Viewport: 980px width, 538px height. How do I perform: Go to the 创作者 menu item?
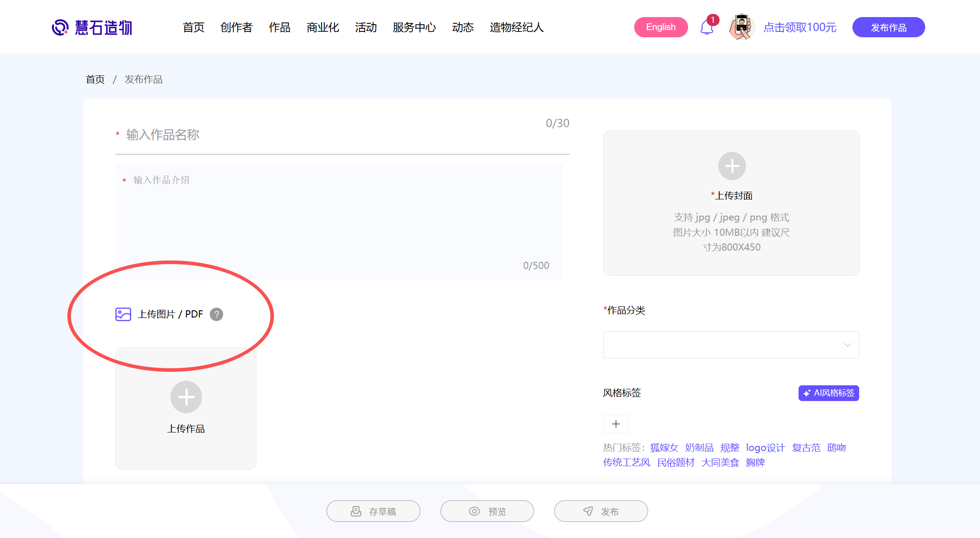(236, 27)
